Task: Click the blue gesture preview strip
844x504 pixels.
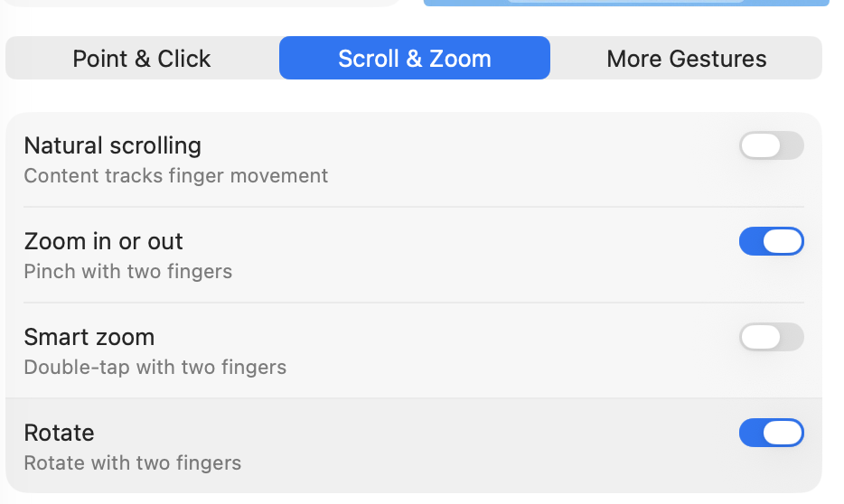Action: [625, 3]
